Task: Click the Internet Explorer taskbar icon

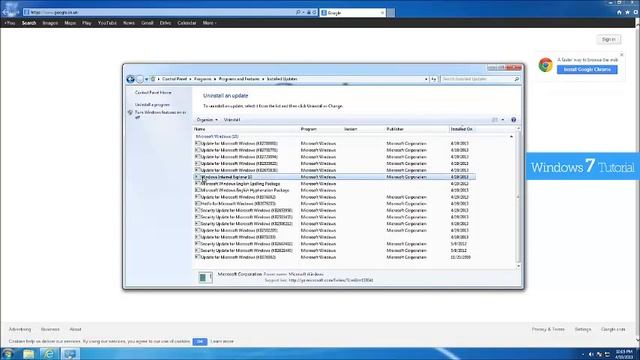Action: pyautogui.click(x=49, y=354)
